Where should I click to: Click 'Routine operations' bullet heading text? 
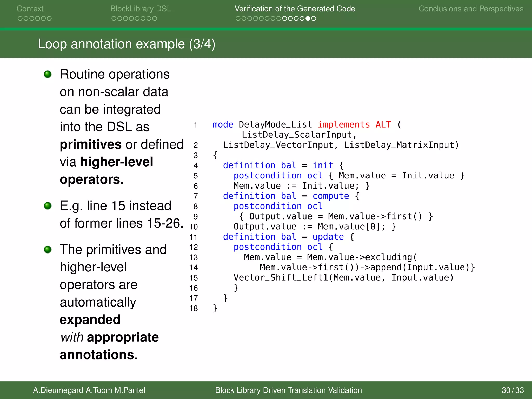[x=115, y=75]
